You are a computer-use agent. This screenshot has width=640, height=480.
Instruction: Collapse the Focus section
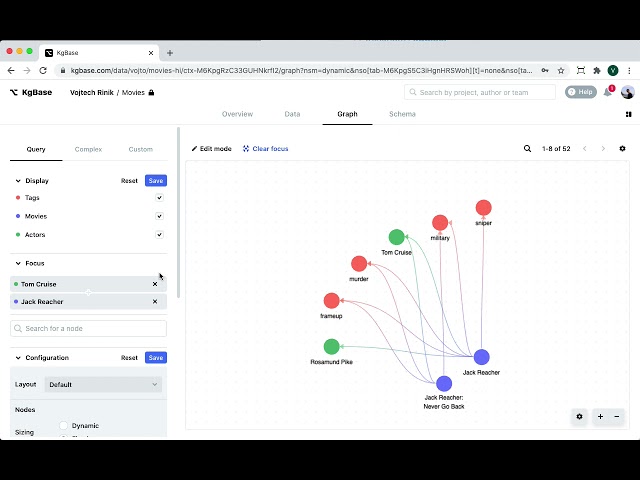(x=18, y=263)
